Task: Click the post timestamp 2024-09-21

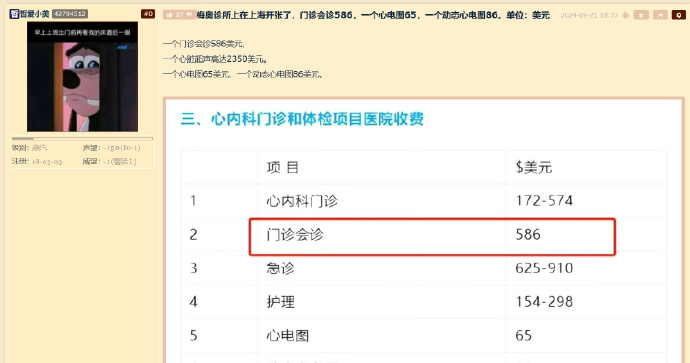Action: pos(589,15)
